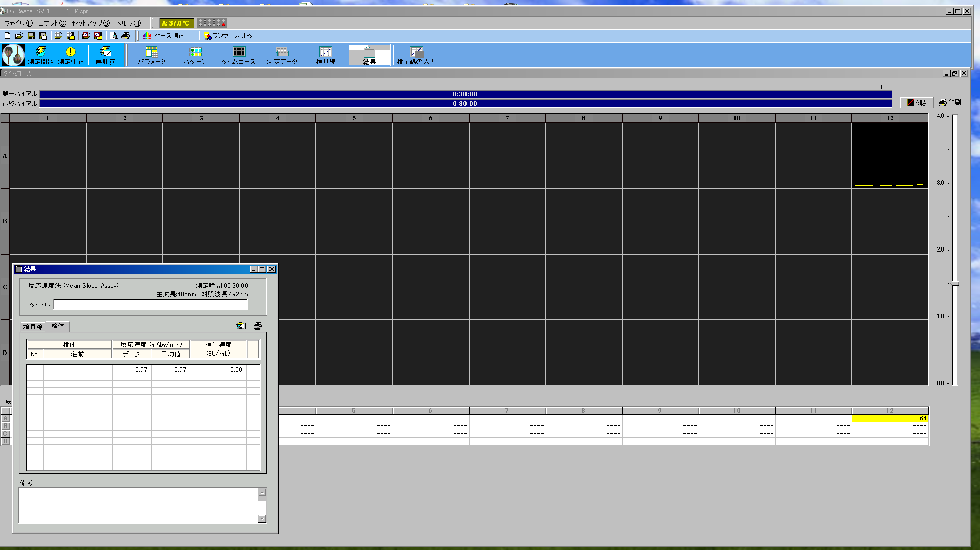
Task: Toggle the 傾き (slope) button
Action: click(917, 103)
